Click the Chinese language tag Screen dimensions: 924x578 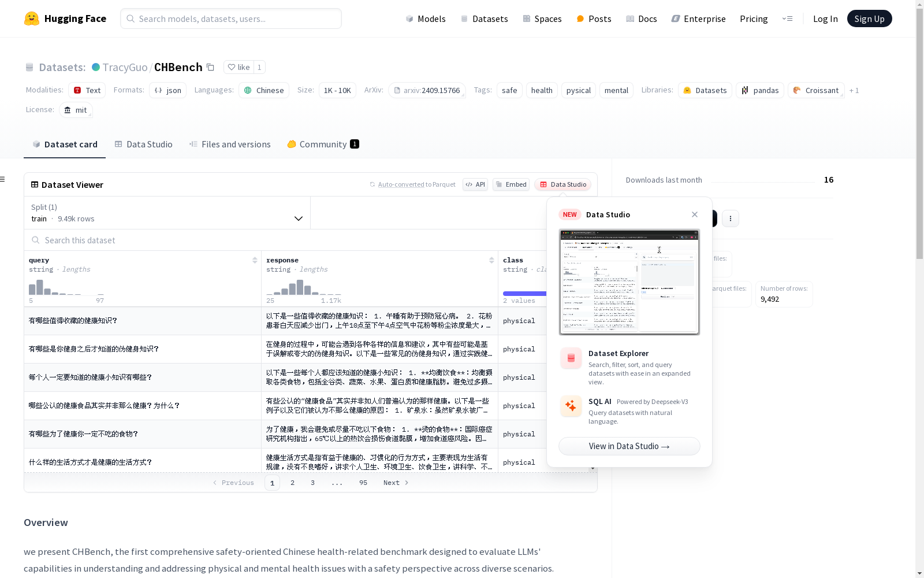coord(264,90)
